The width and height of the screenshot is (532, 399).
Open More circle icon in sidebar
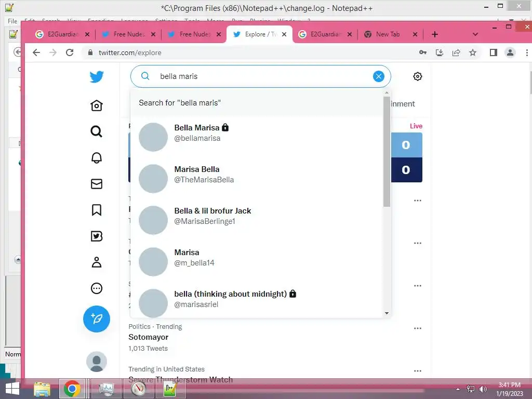point(97,288)
